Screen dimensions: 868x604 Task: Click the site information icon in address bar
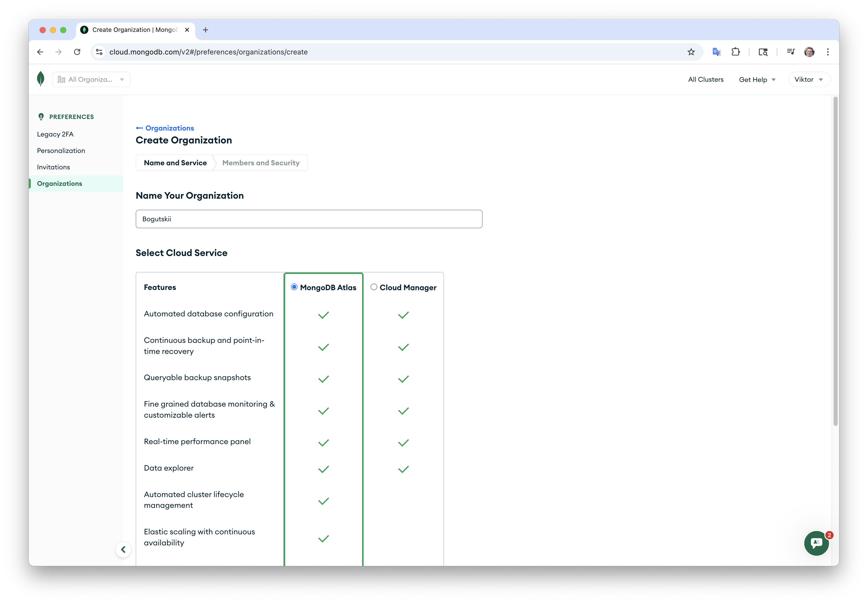tap(99, 52)
